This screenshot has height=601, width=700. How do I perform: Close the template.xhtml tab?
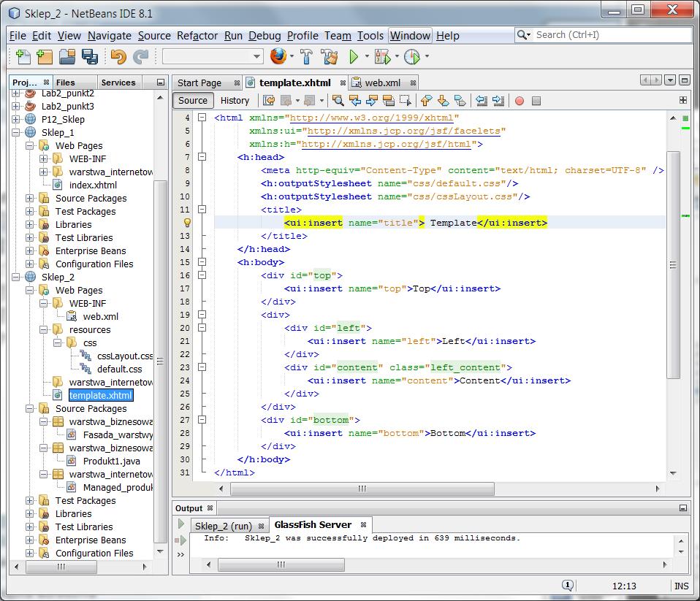point(343,83)
